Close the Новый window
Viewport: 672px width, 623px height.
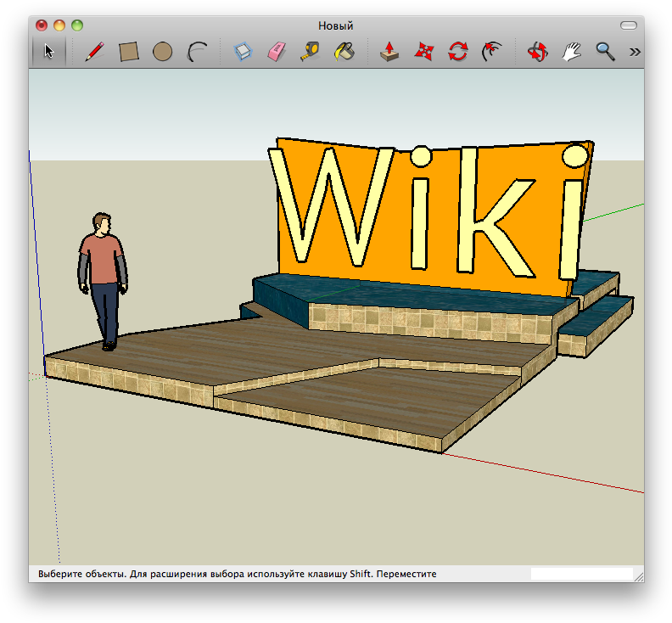point(42,25)
